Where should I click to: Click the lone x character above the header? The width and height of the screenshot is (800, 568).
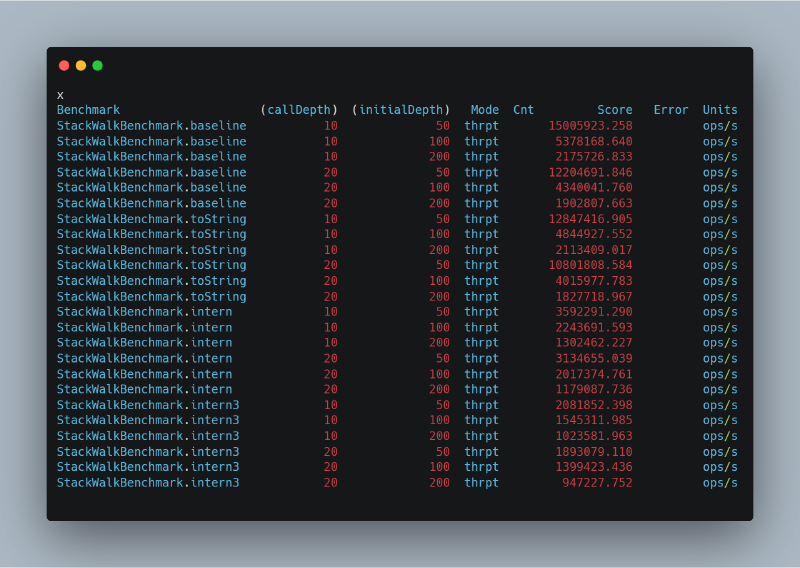point(60,95)
